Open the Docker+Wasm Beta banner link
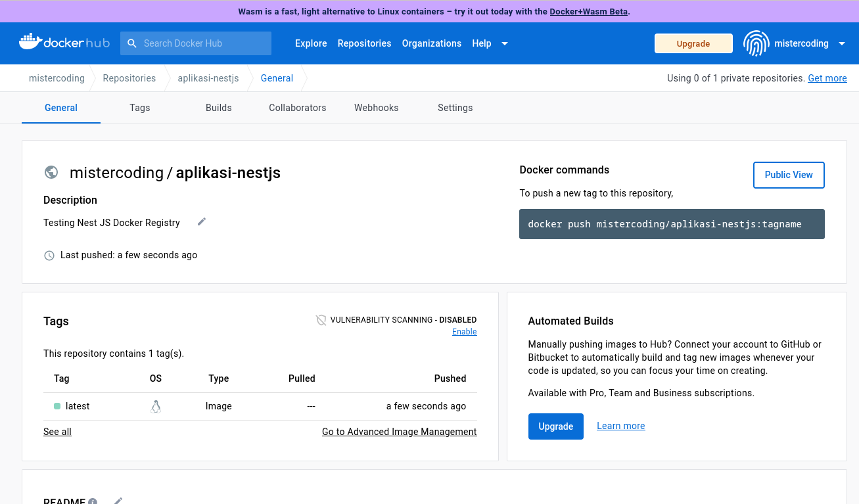This screenshot has height=504, width=859. tap(589, 11)
